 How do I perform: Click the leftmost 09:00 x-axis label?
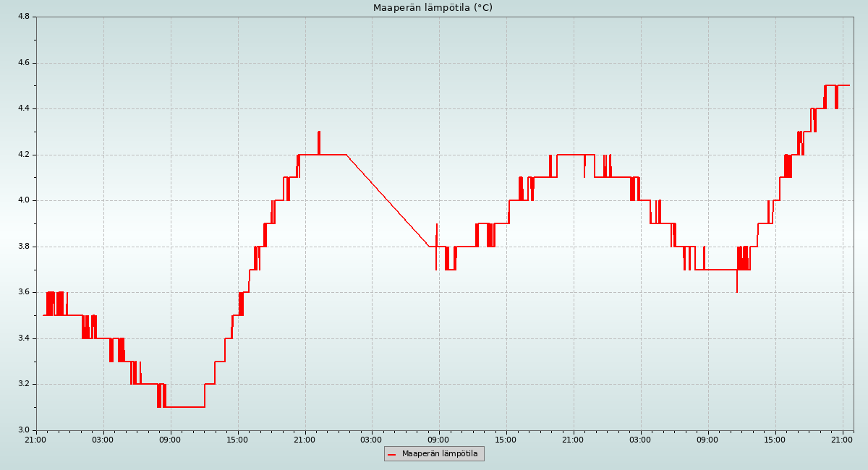click(x=170, y=440)
